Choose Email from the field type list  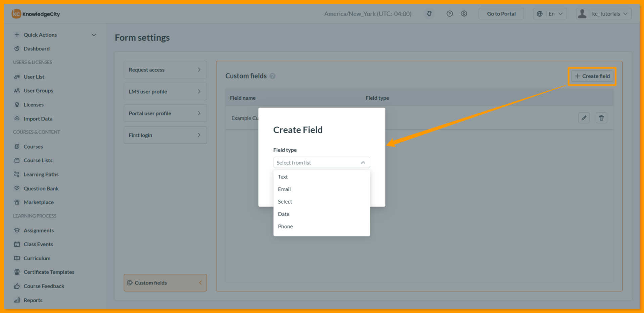click(322, 189)
